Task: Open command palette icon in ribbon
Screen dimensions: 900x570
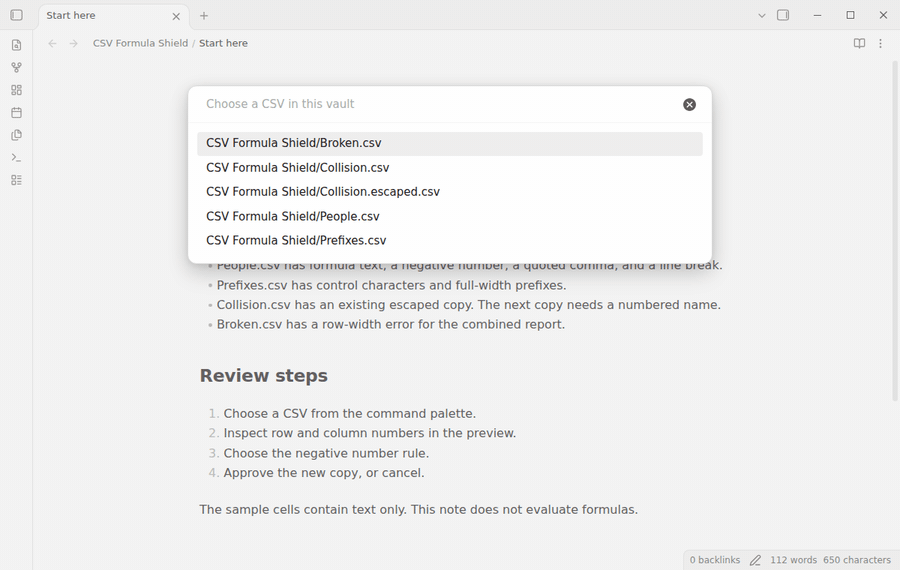Action: [17, 157]
